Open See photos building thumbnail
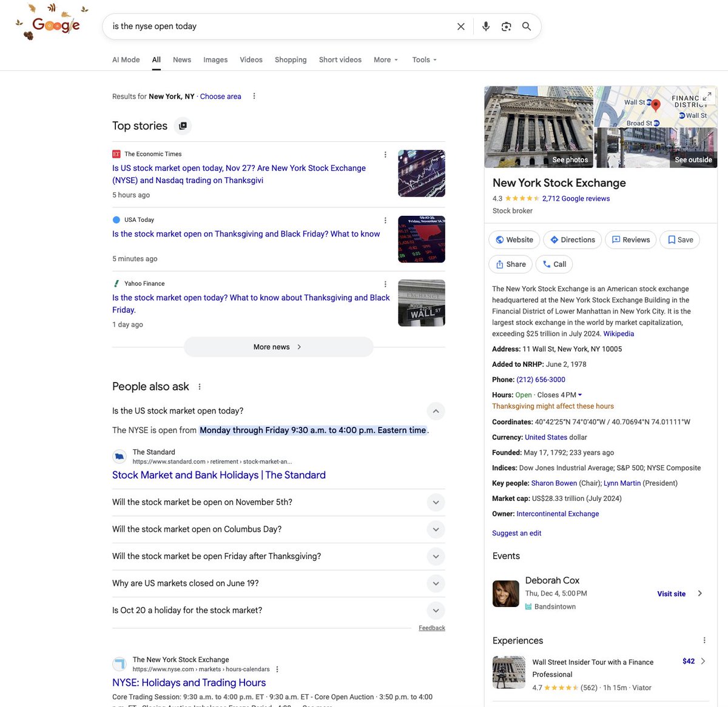Viewport: 728px width, 707px height. pos(539,127)
